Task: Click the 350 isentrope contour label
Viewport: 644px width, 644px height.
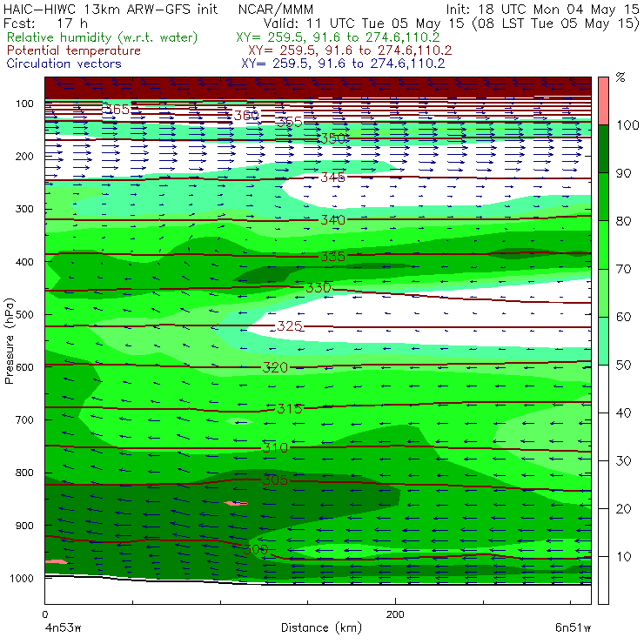Action: (x=332, y=138)
